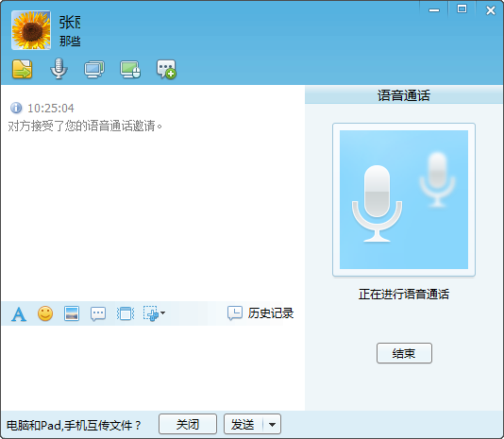Viewport: 504px width, 439px height.
Task: Click the voice call microphone icon
Action: point(59,69)
